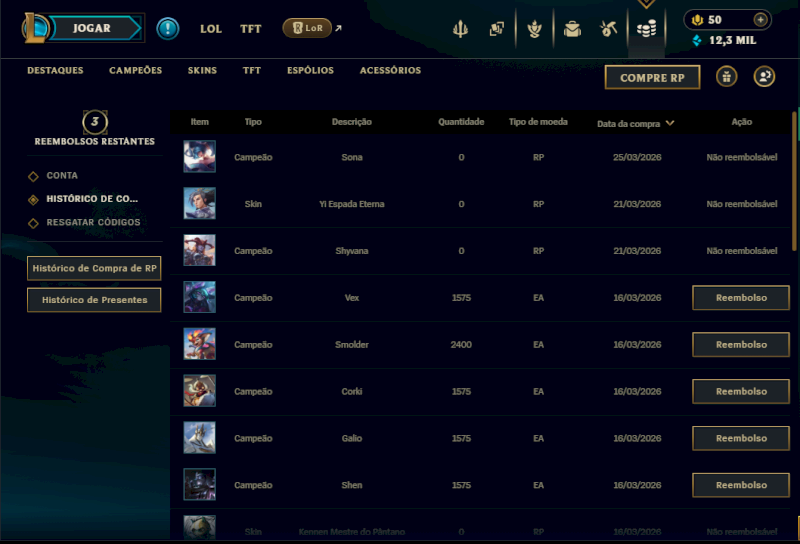Click the Corki champion thumbnail
Viewport: 800px width, 544px height.
pyautogui.click(x=199, y=391)
